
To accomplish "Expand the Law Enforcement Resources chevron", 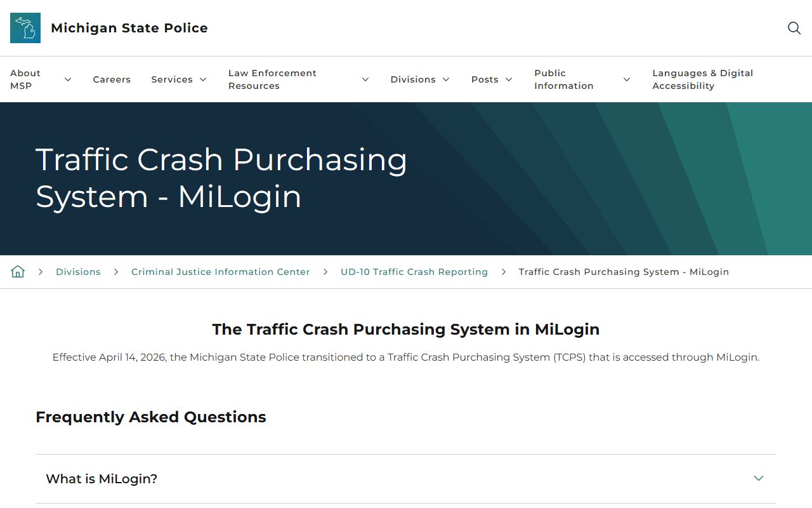I will coord(365,79).
